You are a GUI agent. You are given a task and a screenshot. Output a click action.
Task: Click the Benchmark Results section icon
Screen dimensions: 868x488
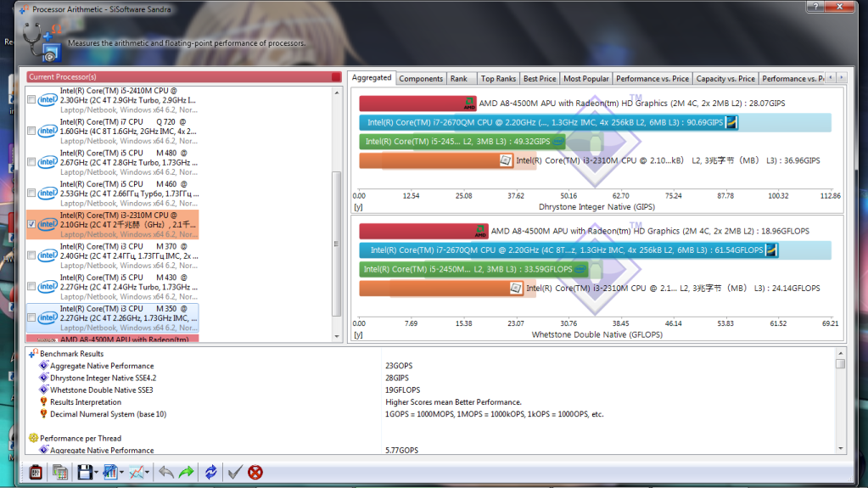(33, 353)
